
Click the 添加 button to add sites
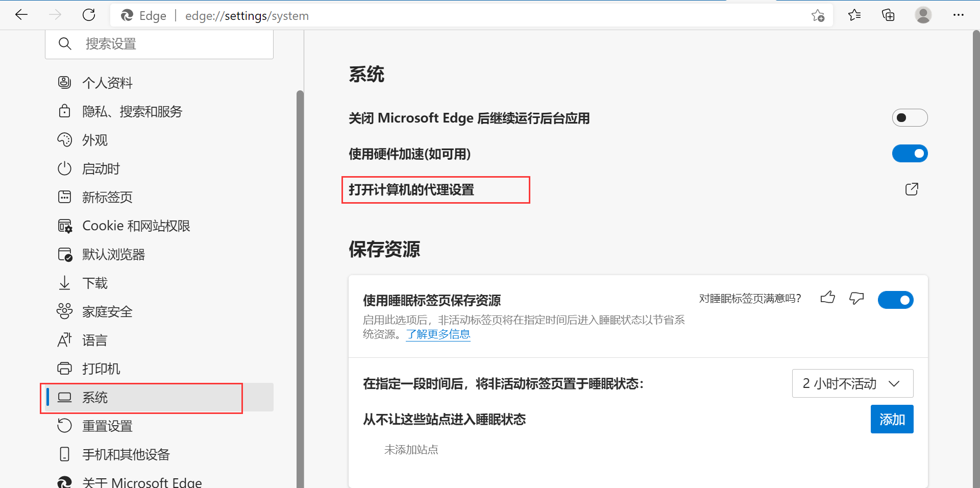point(892,419)
